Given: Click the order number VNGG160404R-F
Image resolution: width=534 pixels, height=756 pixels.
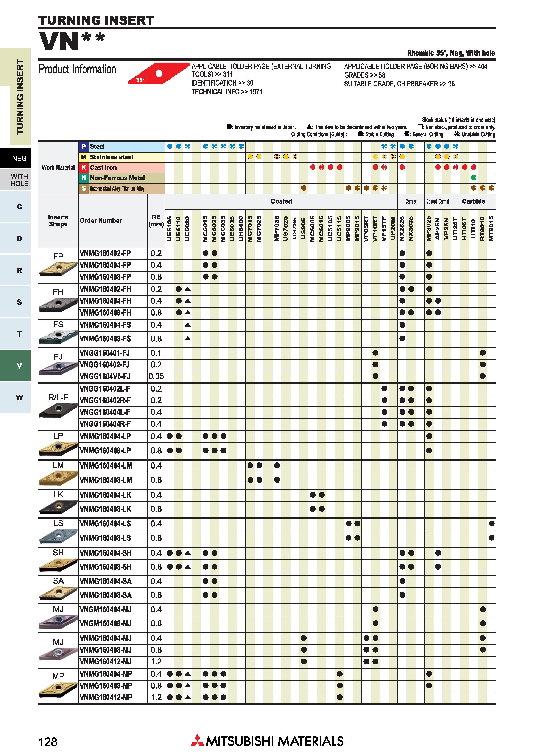Looking at the screenshot, I should pyautogui.click(x=105, y=424).
